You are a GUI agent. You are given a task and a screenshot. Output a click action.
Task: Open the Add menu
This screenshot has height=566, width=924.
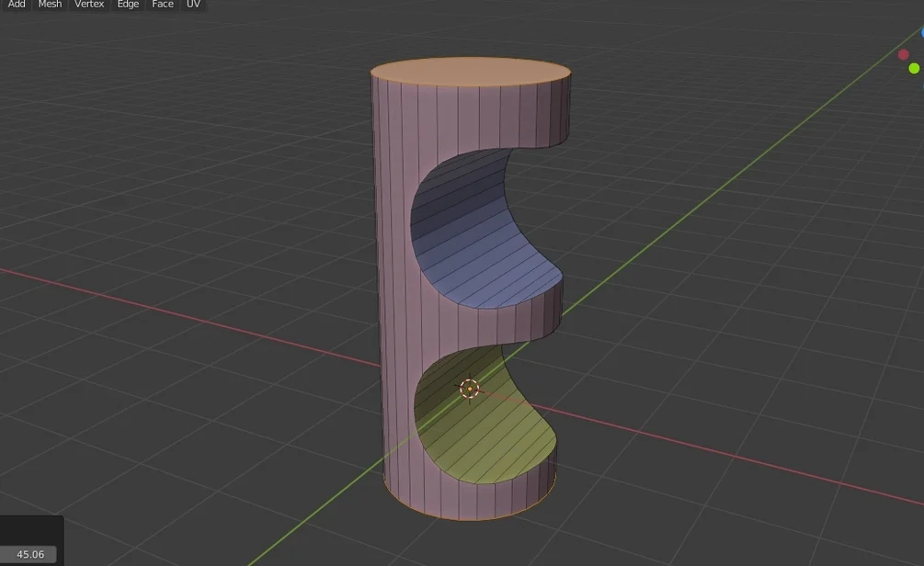[16, 5]
